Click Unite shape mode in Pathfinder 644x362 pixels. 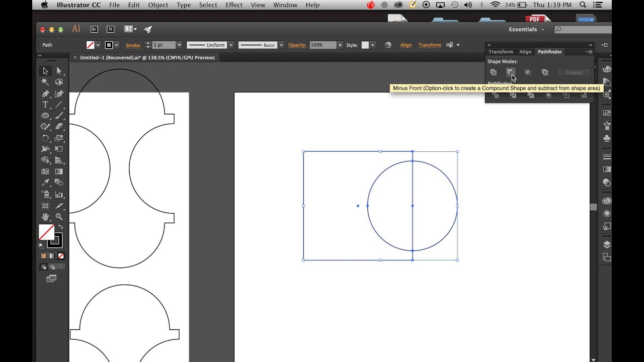[x=494, y=72]
